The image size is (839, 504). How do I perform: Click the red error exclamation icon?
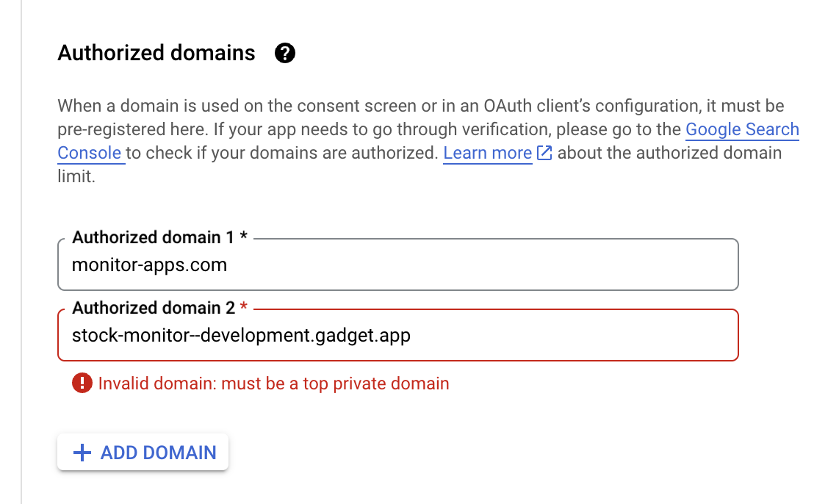click(x=82, y=383)
